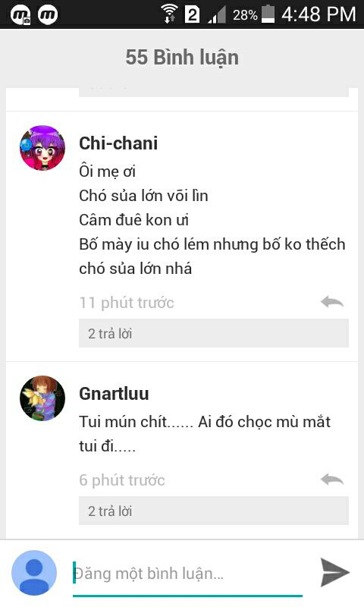
Task: Tap the '6 phút trước' timestamp
Action: [122, 480]
